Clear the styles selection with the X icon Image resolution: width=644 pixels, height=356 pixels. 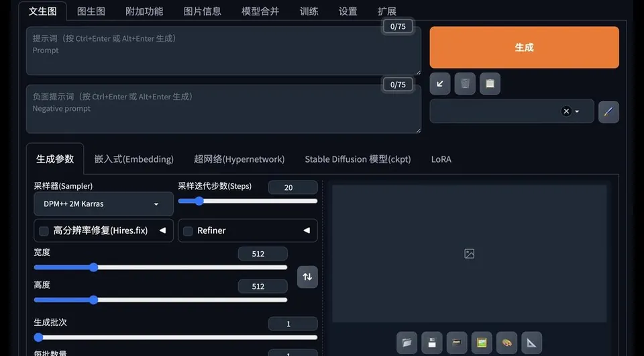[x=566, y=111]
